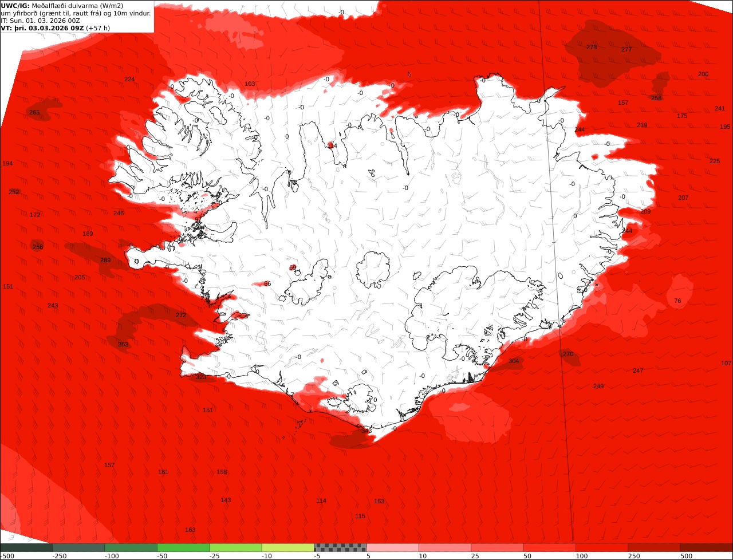
Task: Click the pale pink 5 to 10 swatch
Action: point(393,547)
